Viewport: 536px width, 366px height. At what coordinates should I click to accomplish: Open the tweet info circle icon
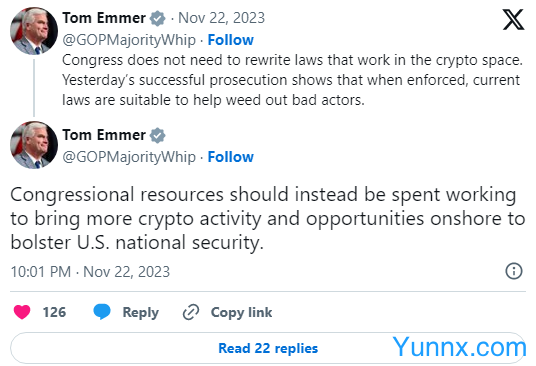pyautogui.click(x=514, y=271)
